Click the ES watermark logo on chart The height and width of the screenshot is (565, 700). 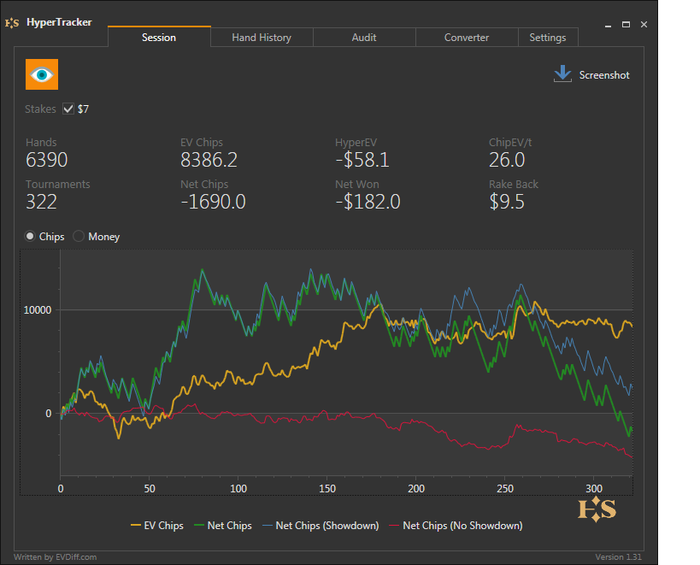[597, 509]
